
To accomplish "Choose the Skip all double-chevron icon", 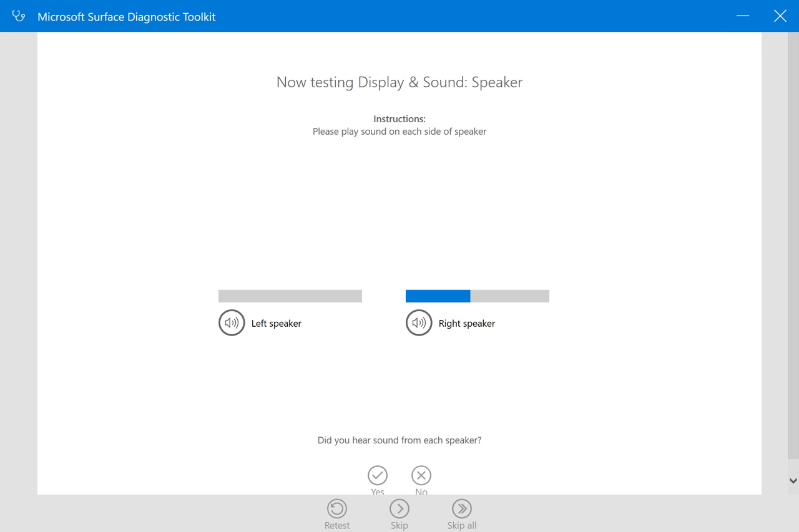I will (462, 509).
